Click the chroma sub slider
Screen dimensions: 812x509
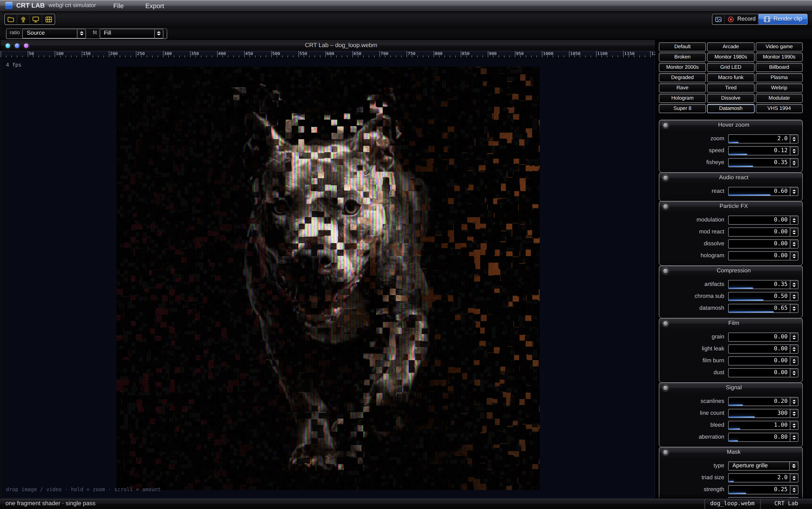coord(759,296)
